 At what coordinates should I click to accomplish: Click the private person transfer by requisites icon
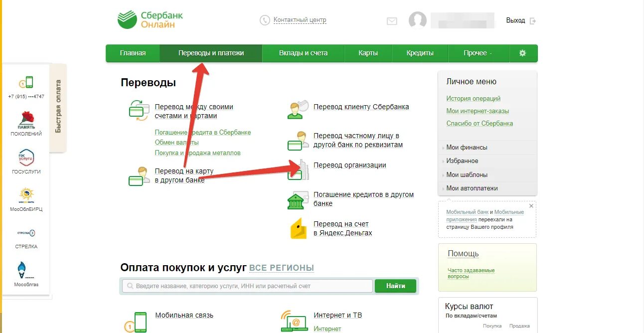click(x=298, y=141)
